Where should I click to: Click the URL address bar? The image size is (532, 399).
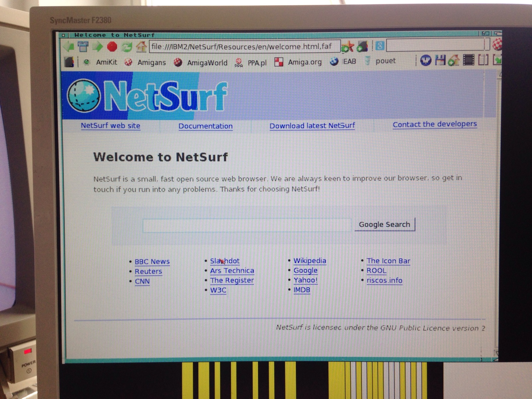pos(245,47)
